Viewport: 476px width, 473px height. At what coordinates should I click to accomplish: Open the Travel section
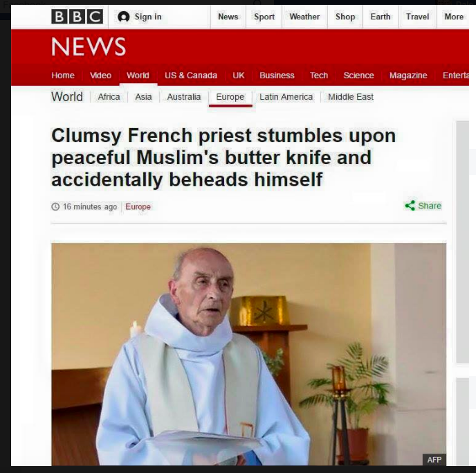[x=417, y=17]
